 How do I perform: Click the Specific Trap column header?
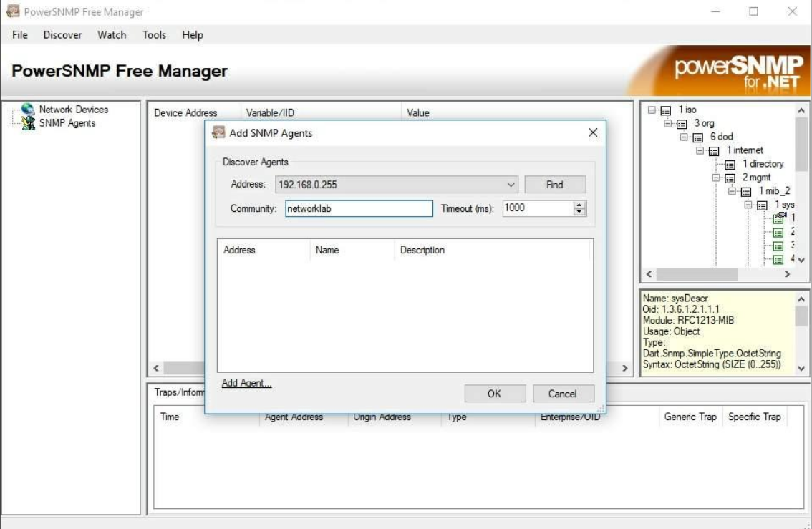755,417
